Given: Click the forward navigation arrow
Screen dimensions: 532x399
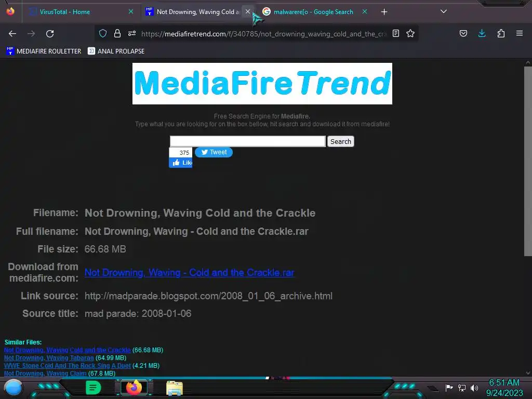Looking at the screenshot, I should 31,34.
